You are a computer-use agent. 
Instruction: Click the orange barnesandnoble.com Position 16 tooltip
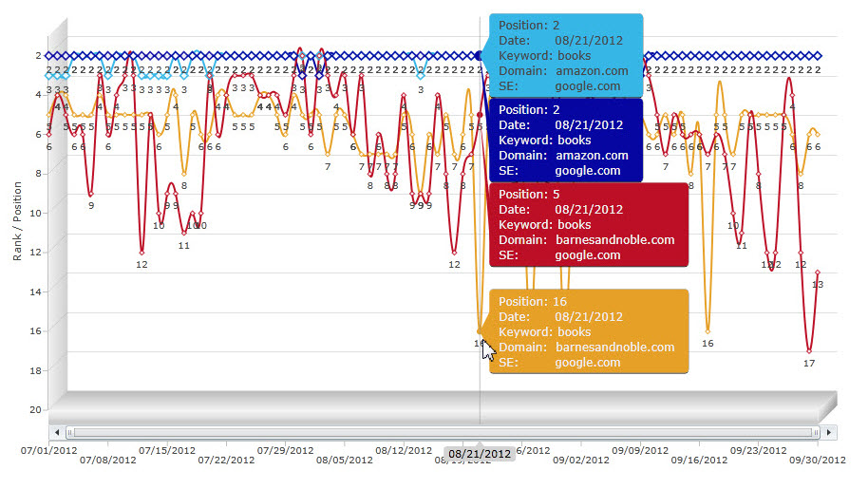click(589, 331)
